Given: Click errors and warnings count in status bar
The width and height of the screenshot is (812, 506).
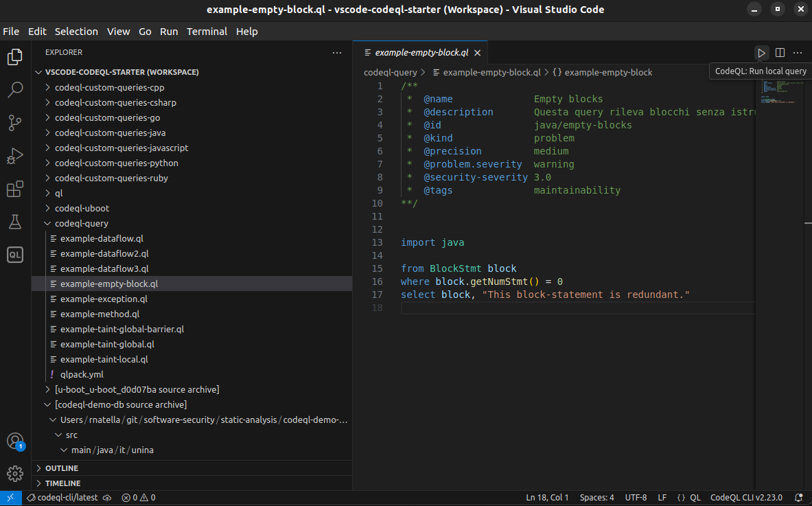Looking at the screenshot, I should 138,498.
